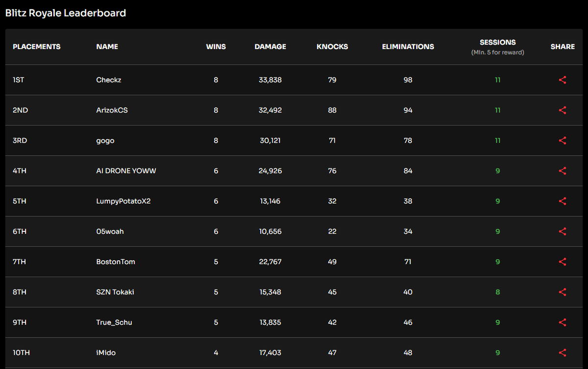
Task: Share gogo's leaderboard entry
Action: point(563,141)
